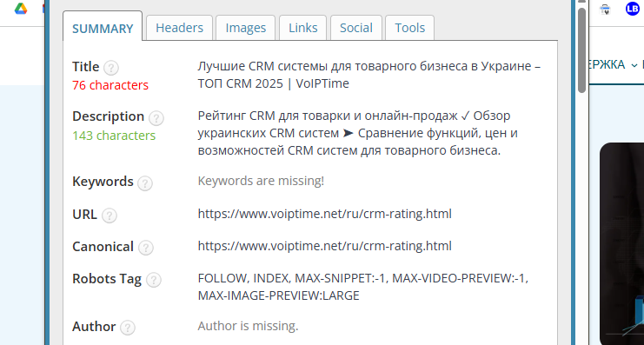Click the '76 characters' title count
Screen dimensions: 644x345
pos(110,85)
